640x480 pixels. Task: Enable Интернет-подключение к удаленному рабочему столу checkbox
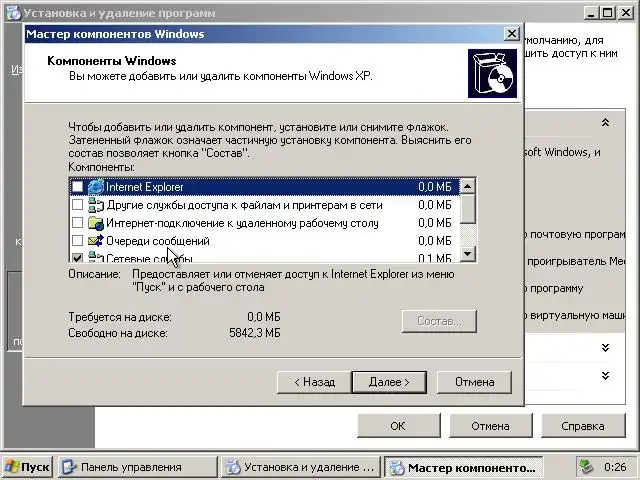click(x=77, y=223)
